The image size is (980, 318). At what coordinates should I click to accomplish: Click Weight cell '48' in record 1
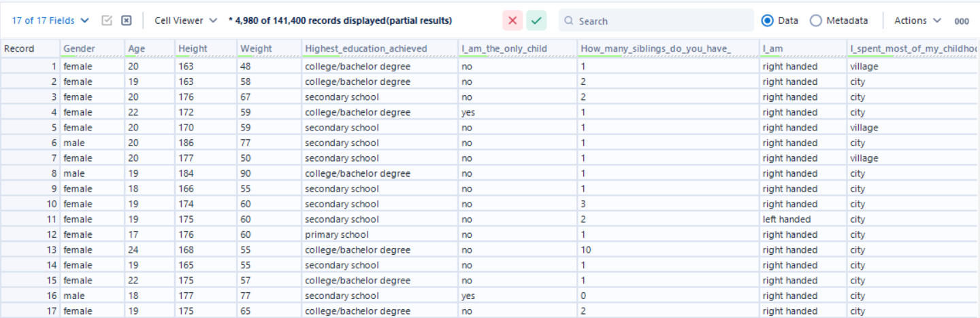tap(269, 67)
